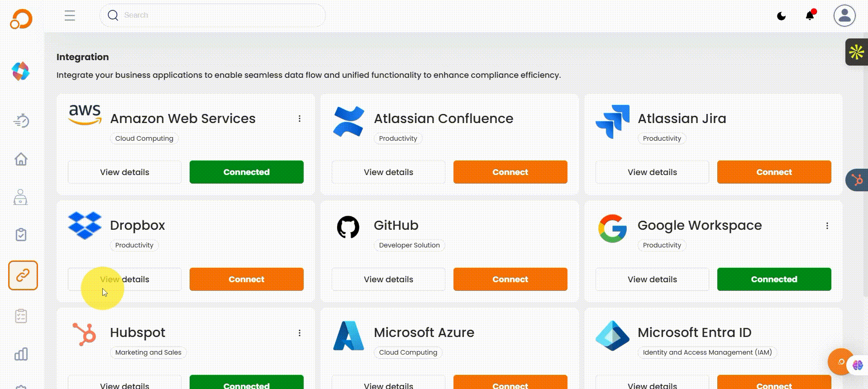Open clipboard check icon in sidebar

point(21,235)
